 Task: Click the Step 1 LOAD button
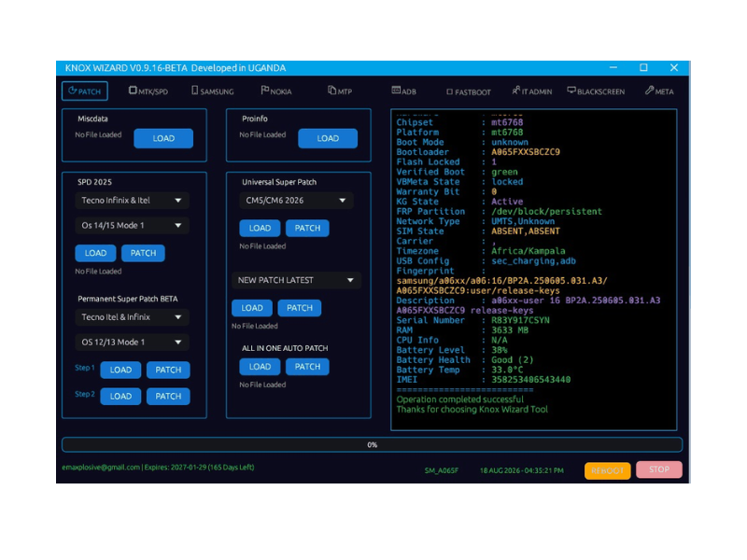click(120, 370)
